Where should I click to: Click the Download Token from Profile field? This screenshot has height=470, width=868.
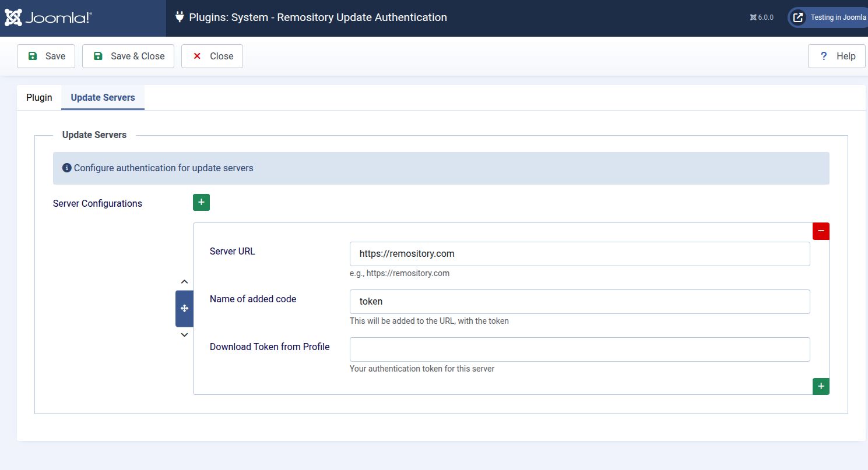pyautogui.click(x=579, y=349)
